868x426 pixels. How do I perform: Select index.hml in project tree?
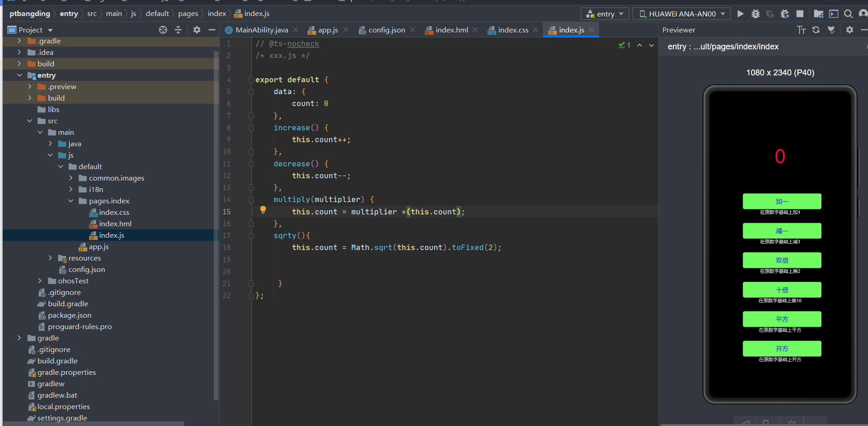115,224
